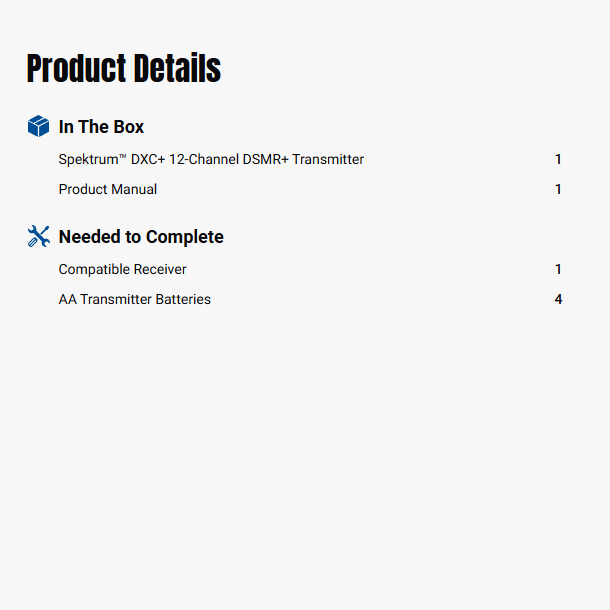The image size is (610, 610).
Task: Click the Product Details page heading
Action: click(124, 69)
